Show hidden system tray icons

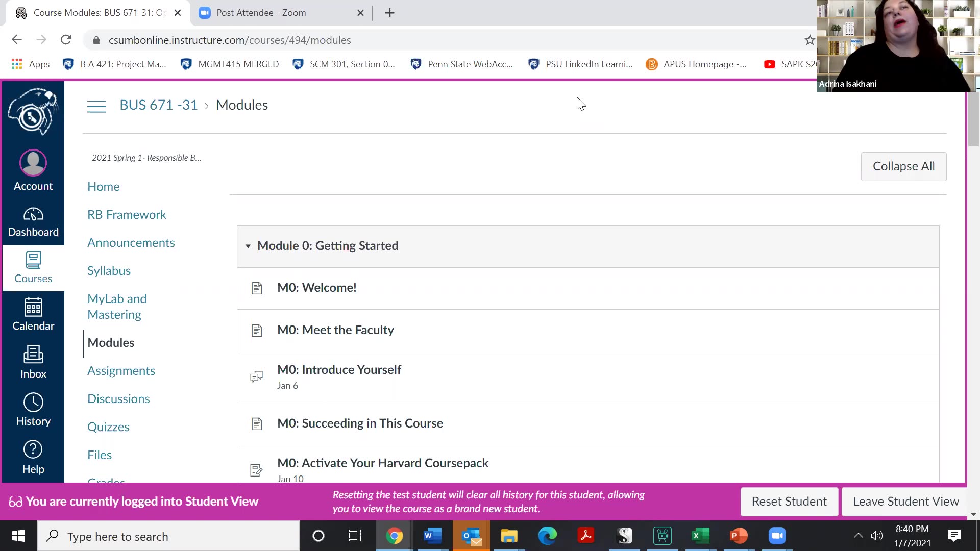coord(859,536)
